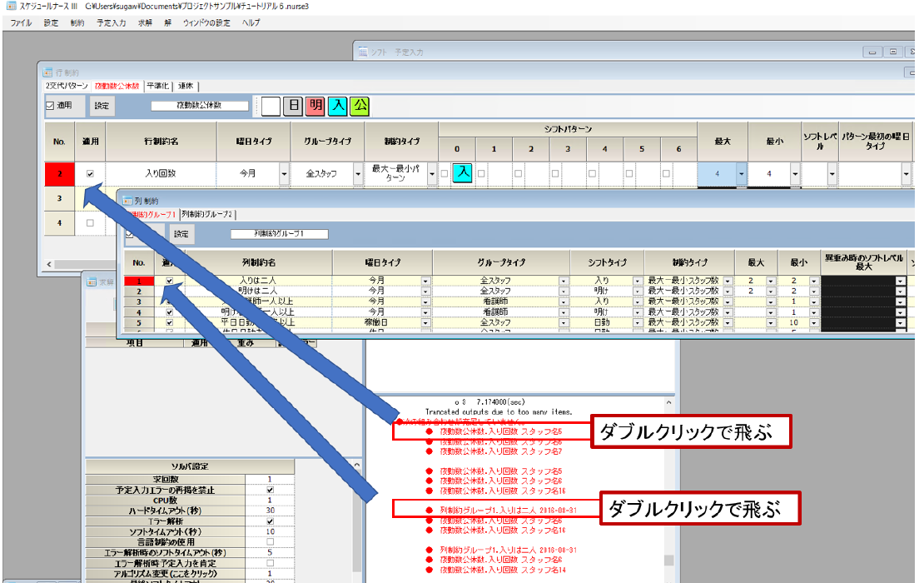Open 最大 dropdown for 入り回数 row

coord(742,174)
